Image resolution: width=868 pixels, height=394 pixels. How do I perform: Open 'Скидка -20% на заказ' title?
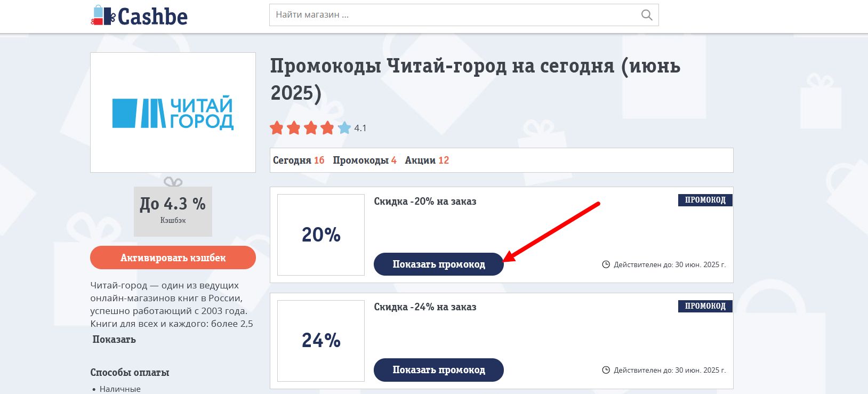pyautogui.click(x=425, y=202)
